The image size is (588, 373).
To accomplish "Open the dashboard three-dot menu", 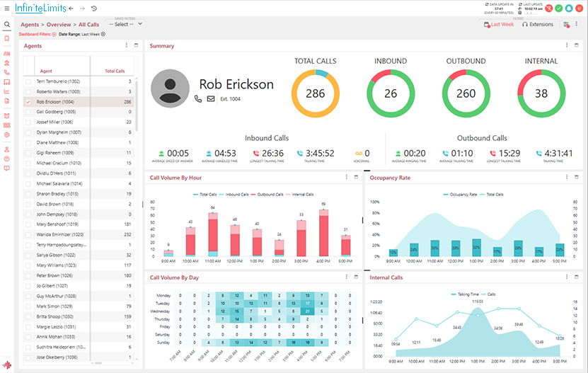I will pos(577,24).
